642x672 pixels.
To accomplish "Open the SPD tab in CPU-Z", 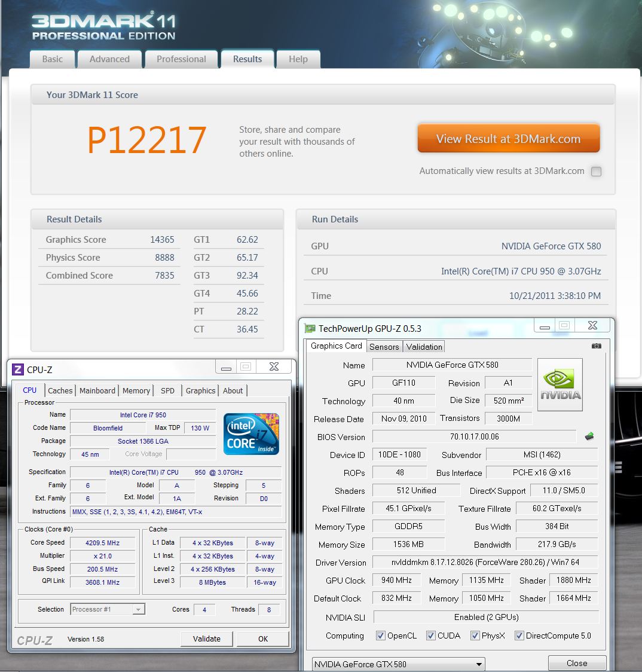I will (167, 391).
